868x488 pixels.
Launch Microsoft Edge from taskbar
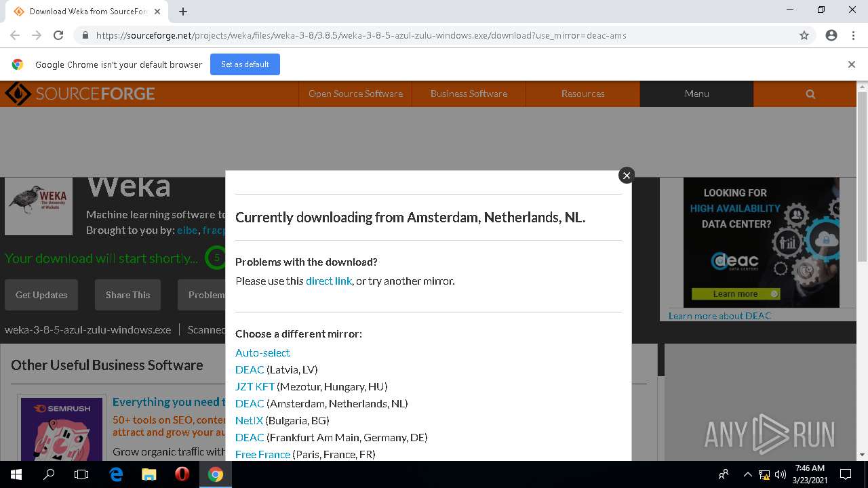pyautogui.click(x=116, y=474)
